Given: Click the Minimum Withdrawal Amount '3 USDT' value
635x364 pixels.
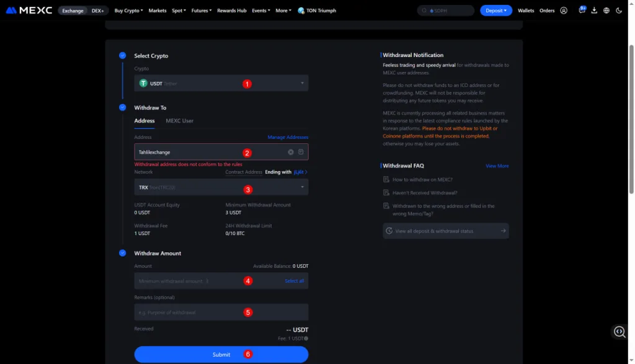Looking at the screenshot, I should 233,213.
